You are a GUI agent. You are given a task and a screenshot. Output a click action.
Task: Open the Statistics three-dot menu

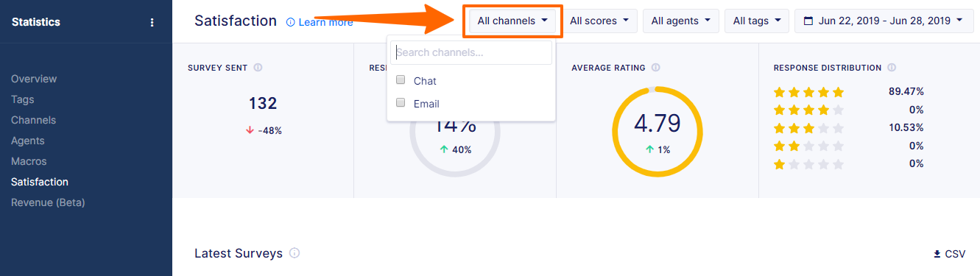click(x=152, y=23)
